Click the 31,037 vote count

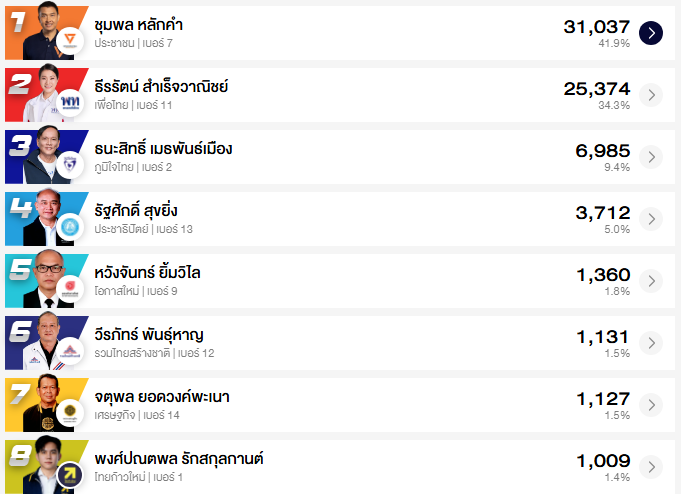tap(596, 26)
